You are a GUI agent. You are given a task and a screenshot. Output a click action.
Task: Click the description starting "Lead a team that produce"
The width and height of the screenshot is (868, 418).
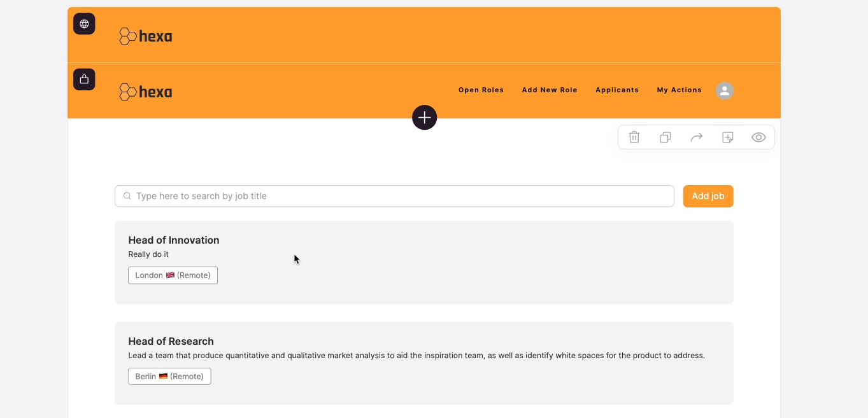point(416,356)
